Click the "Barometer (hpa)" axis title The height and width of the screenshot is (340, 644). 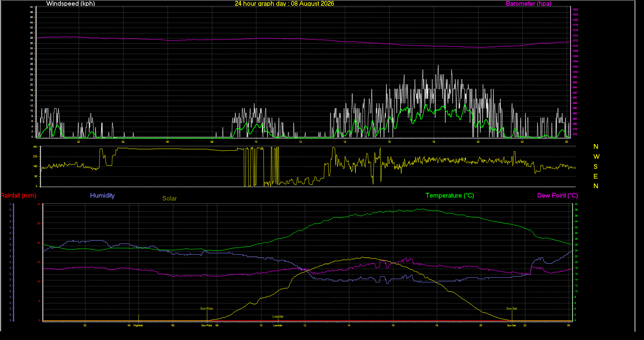pos(528,4)
